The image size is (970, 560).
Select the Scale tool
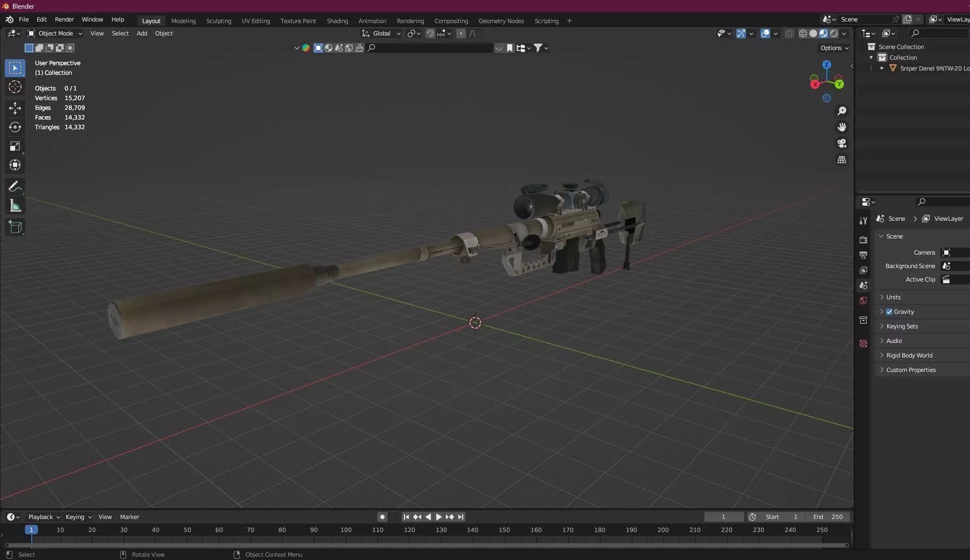pyautogui.click(x=15, y=146)
